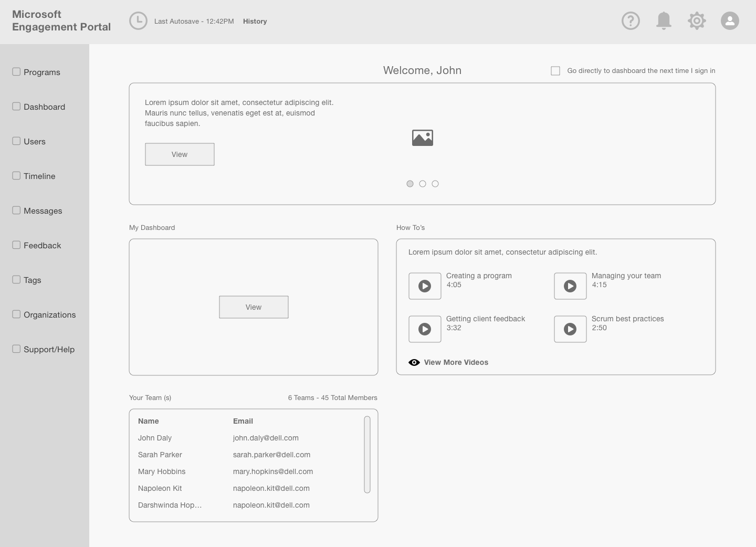Viewport: 756px width, 547px height.
Task: Check the Organizations checkbox in sidebar
Action: [x=16, y=314]
